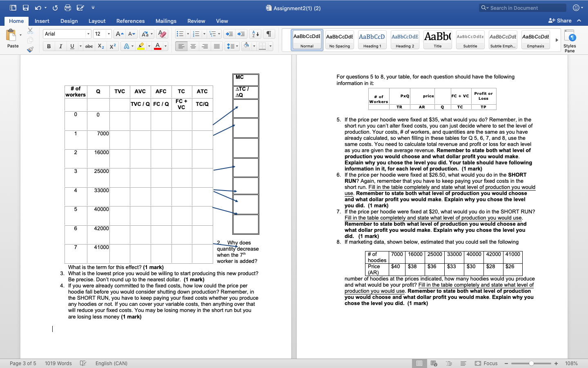
Task: Save the document with the floppy disk icon
Action: (x=26, y=8)
